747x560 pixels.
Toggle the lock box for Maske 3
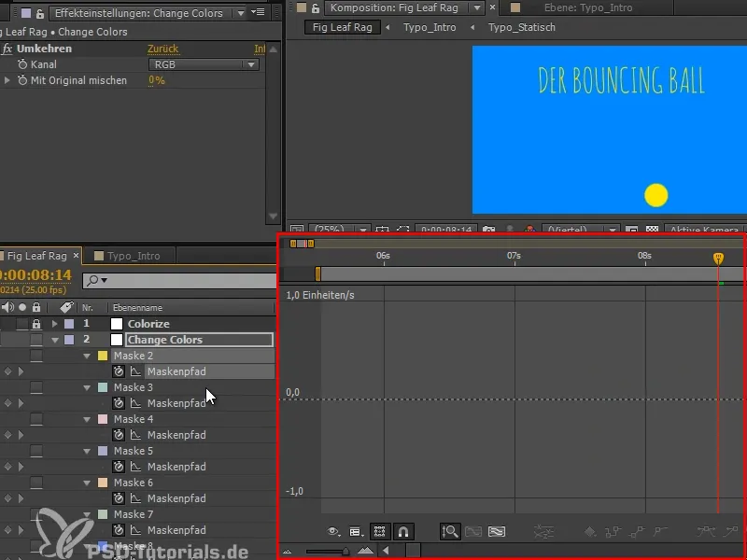36,387
